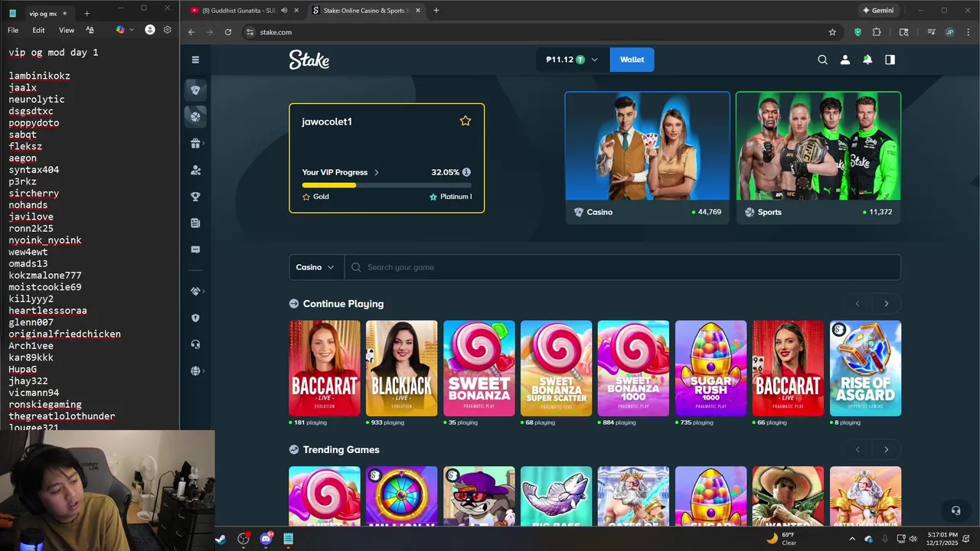Click 'moistcookie69' line in Notepad
This screenshot has width=980, height=551.
[x=45, y=287]
